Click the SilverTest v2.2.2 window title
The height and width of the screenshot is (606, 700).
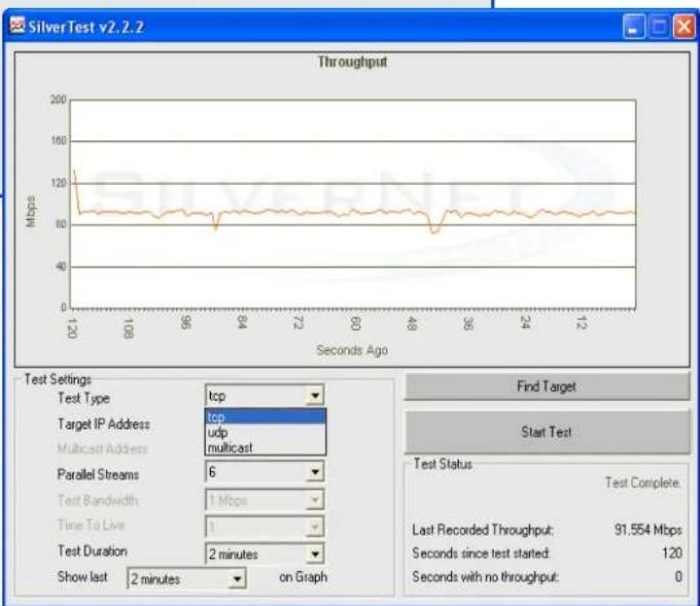click(87, 27)
